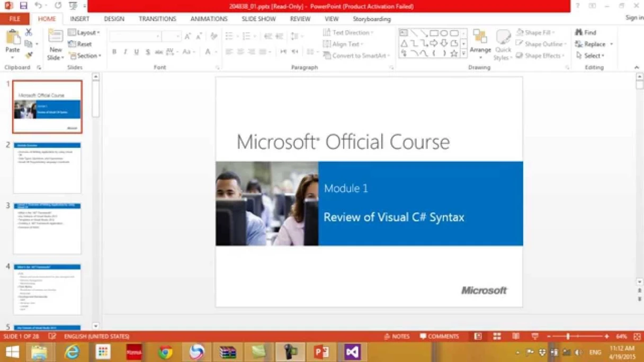The width and height of the screenshot is (644, 362).
Task: Expand the shapes gallery More arrow
Action: click(464, 53)
